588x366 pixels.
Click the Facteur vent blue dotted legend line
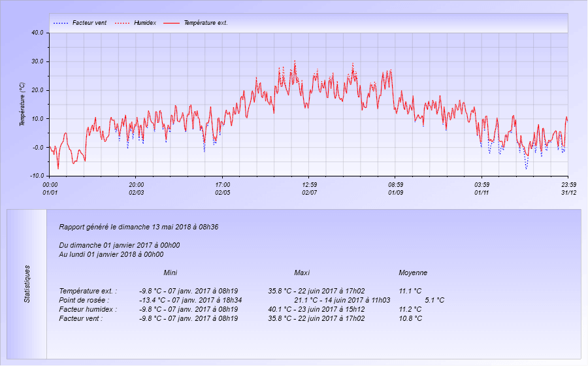point(59,23)
